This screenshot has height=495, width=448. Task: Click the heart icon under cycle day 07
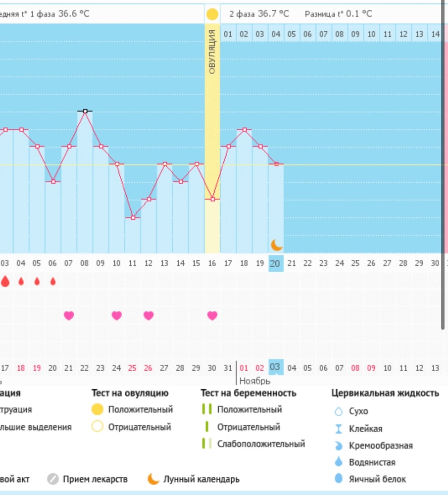tap(69, 315)
